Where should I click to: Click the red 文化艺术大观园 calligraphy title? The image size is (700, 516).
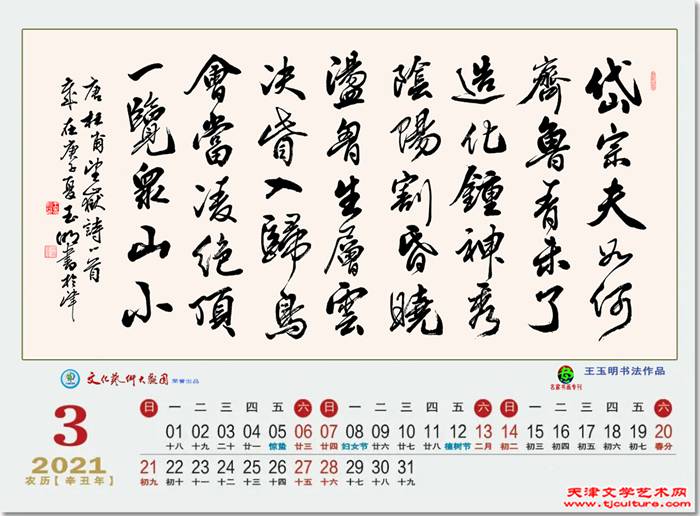click(x=127, y=379)
